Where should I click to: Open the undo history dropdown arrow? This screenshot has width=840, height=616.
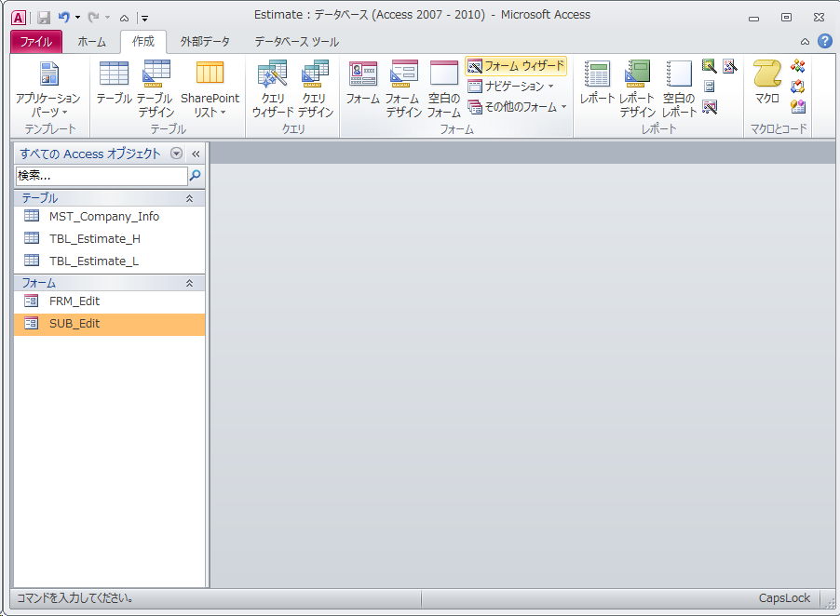[x=77, y=18]
